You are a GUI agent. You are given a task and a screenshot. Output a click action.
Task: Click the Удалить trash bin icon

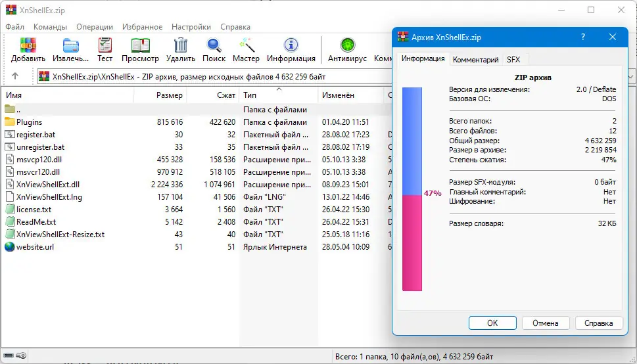[x=180, y=45]
